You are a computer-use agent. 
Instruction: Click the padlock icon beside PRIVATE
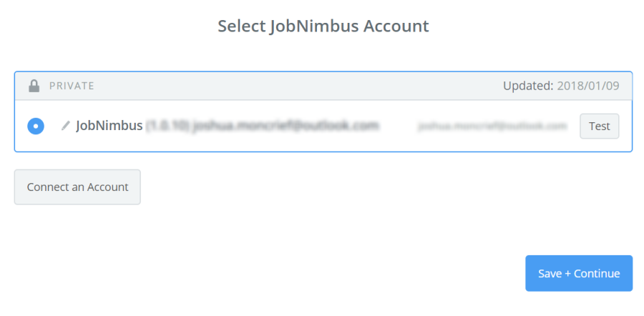(x=34, y=86)
